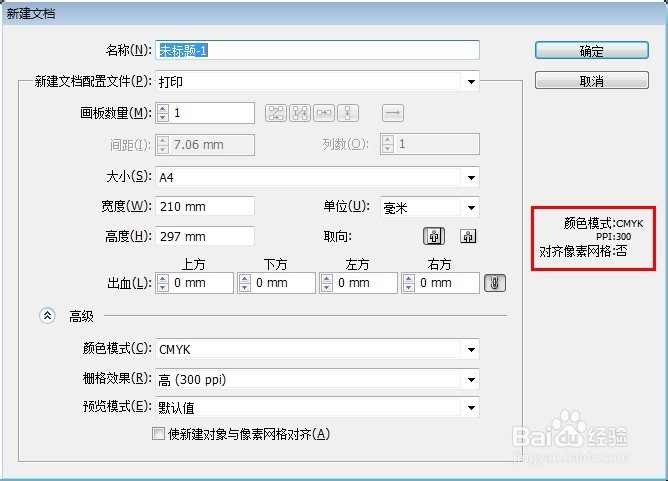Screen dimensions: 668x481
Task: Click the 画板数量 stepper arrows
Action: 163,113
